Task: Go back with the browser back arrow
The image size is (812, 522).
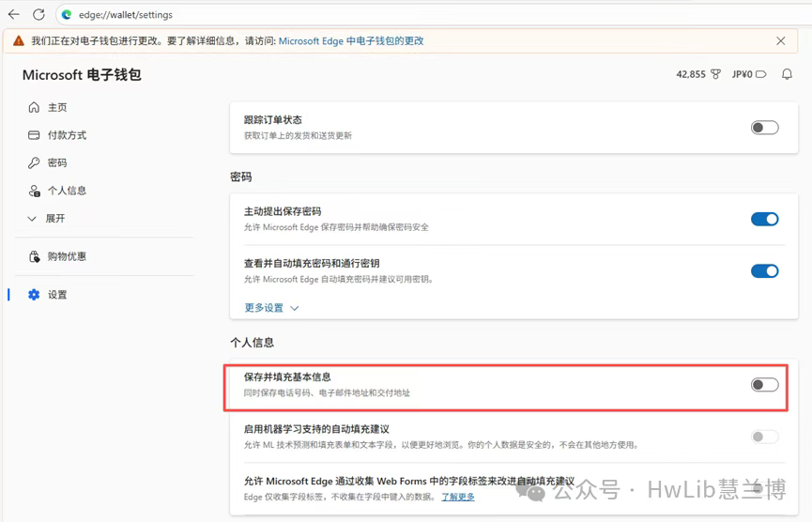Action: [13, 14]
